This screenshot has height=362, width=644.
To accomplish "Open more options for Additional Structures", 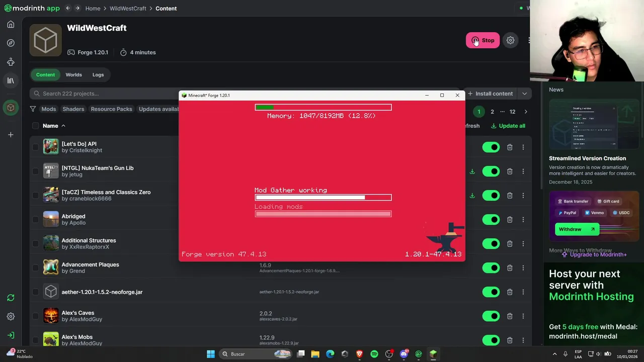I will [523, 244].
